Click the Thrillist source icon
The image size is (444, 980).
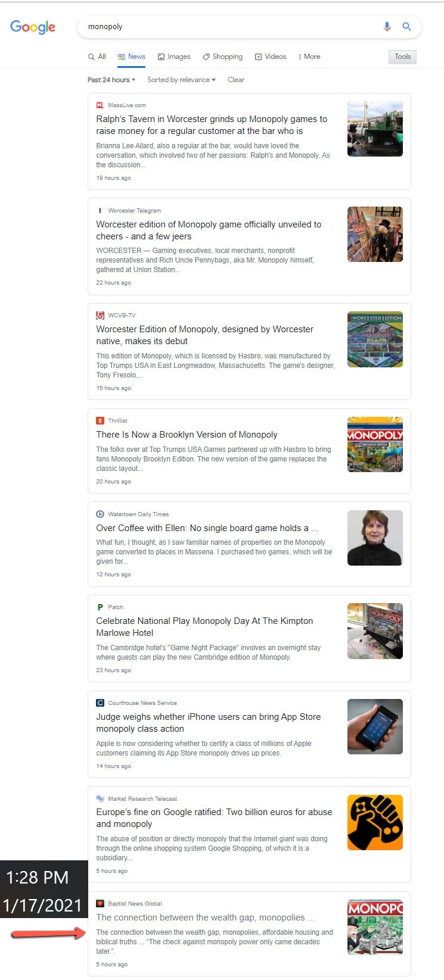tap(100, 420)
